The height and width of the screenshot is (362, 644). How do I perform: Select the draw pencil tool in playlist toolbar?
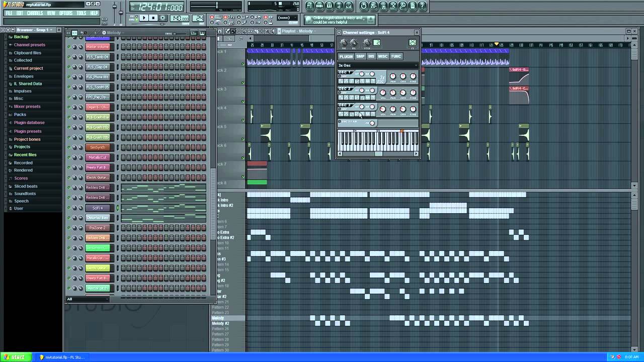(227, 31)
